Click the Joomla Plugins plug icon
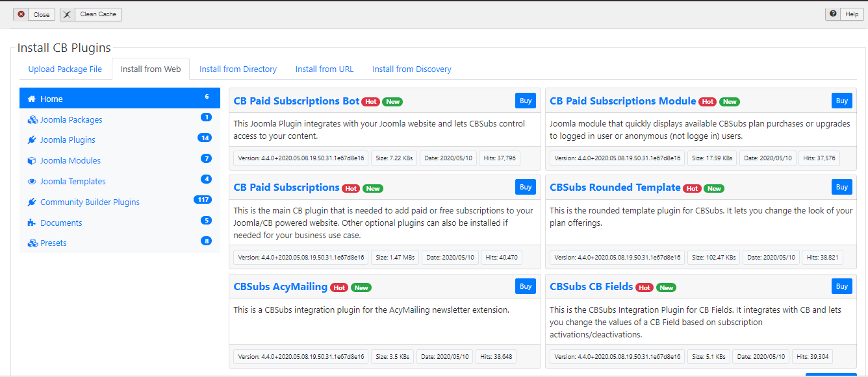The image size is (868, 377). click(31, 140)
